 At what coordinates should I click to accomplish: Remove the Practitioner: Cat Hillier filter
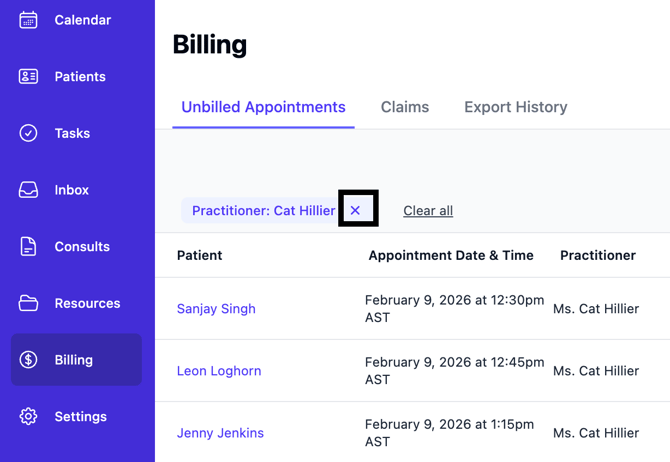pyautogui.click(x=356, y=210)
